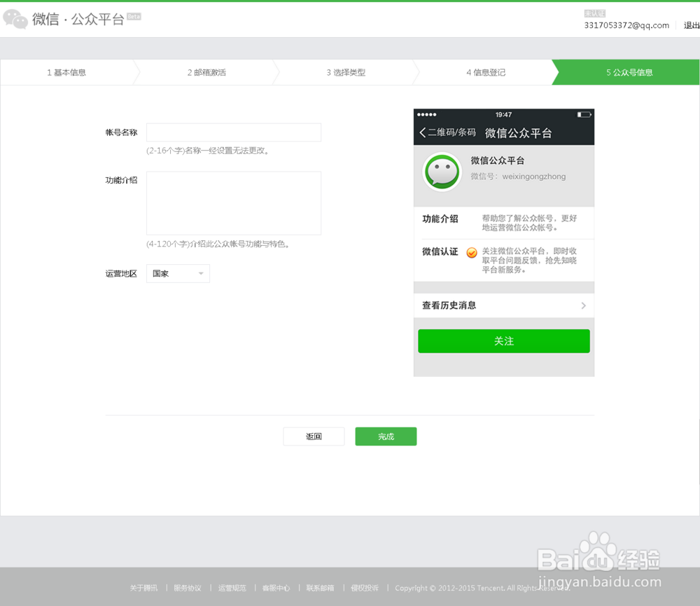
Task: Click the 帐号名称 field label
Action: coord(121,132)
